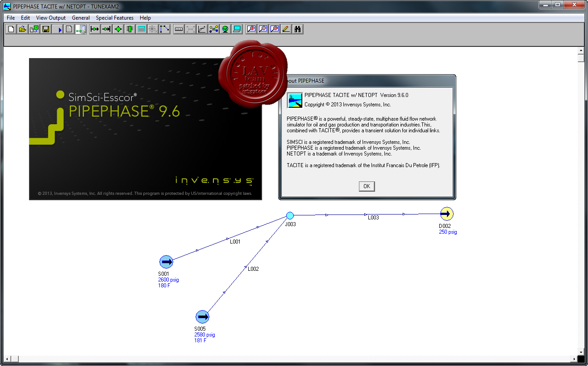Click the greyed dashed-box toolbar icon
Image resolution: width=588 pixels, height=366 pixels.
tap(190, 29)
